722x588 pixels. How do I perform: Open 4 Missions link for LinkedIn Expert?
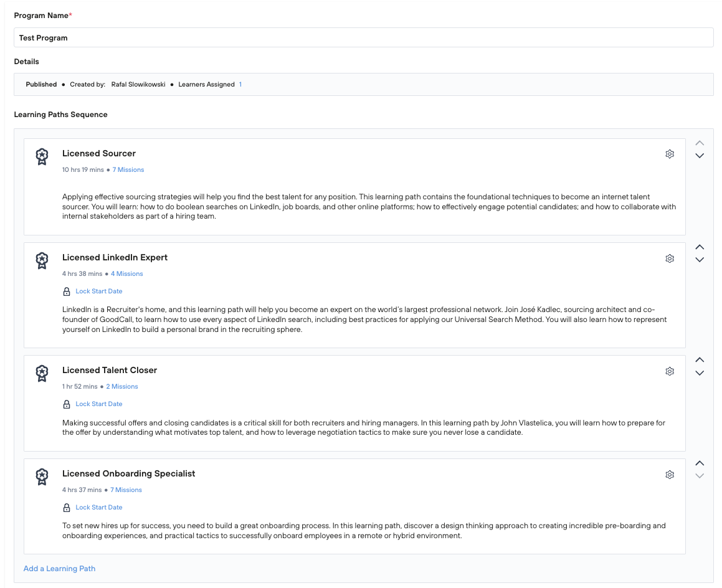point(127,274)
